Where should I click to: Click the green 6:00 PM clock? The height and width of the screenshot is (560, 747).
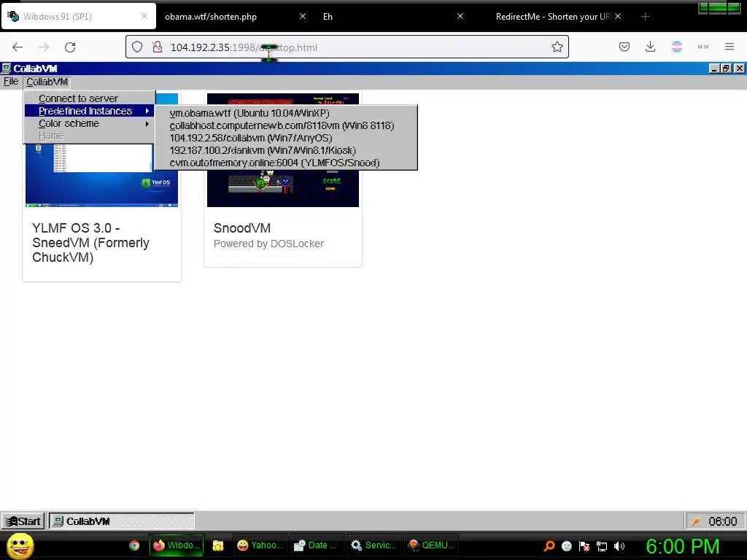point(682,546)
